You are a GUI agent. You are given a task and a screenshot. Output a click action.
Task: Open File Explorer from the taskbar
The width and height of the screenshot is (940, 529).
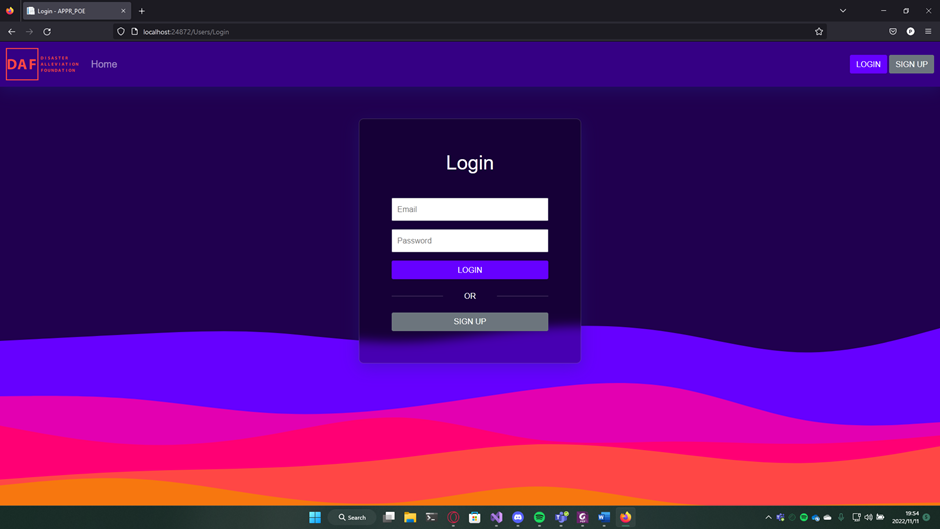410,517
